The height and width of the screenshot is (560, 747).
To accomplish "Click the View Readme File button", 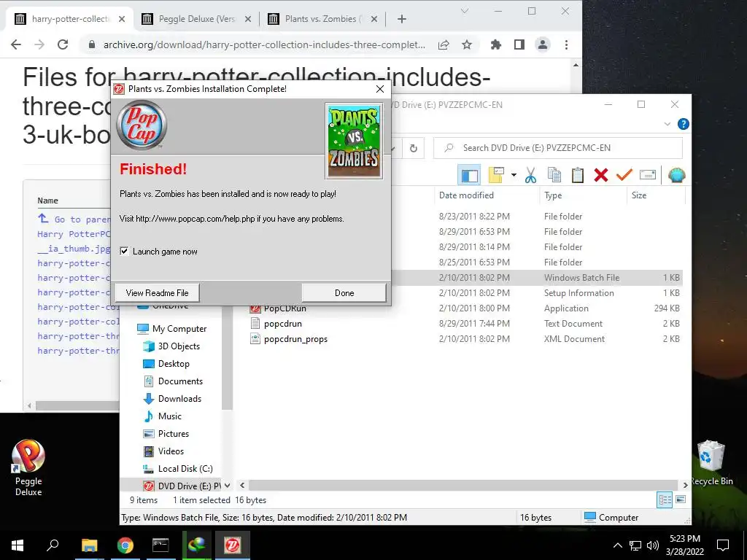I will coord(158,293).
